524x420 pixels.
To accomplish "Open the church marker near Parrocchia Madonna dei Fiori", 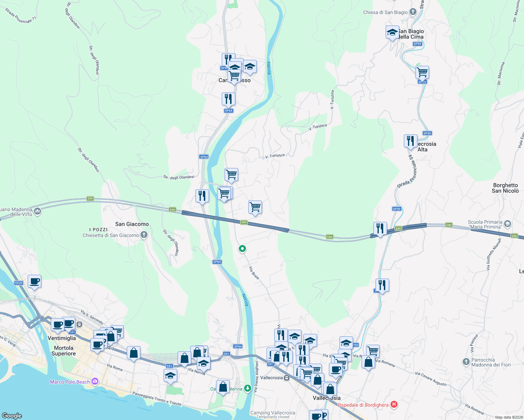I will pos(466,363).
